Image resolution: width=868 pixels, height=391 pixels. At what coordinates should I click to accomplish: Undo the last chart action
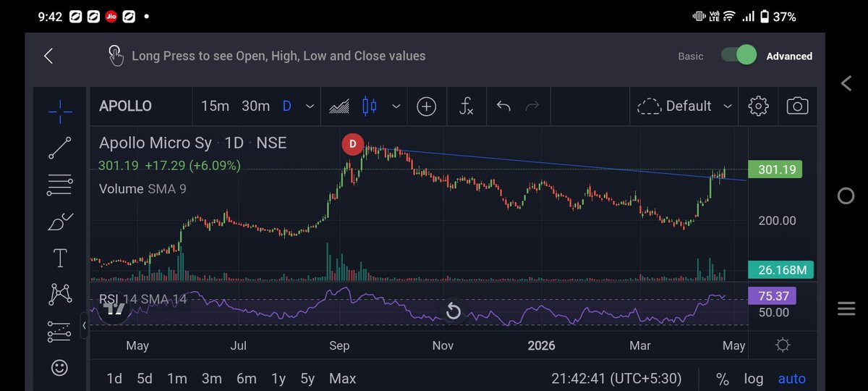coord(503,106)
